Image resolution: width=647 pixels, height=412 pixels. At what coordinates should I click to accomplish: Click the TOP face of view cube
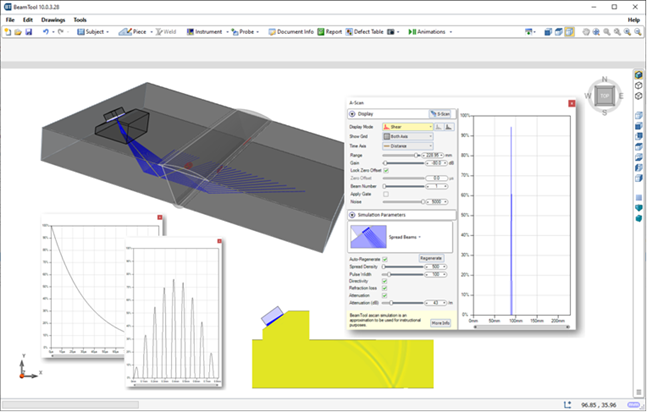click(604, 96)
